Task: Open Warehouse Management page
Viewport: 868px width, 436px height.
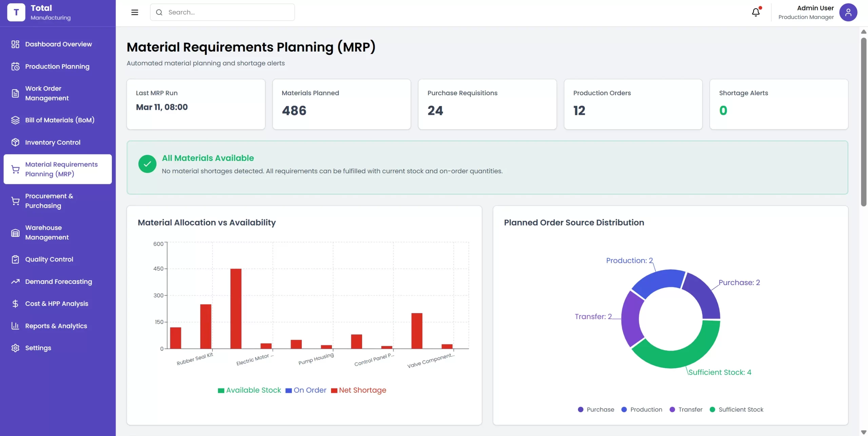Action: point(47,232)
